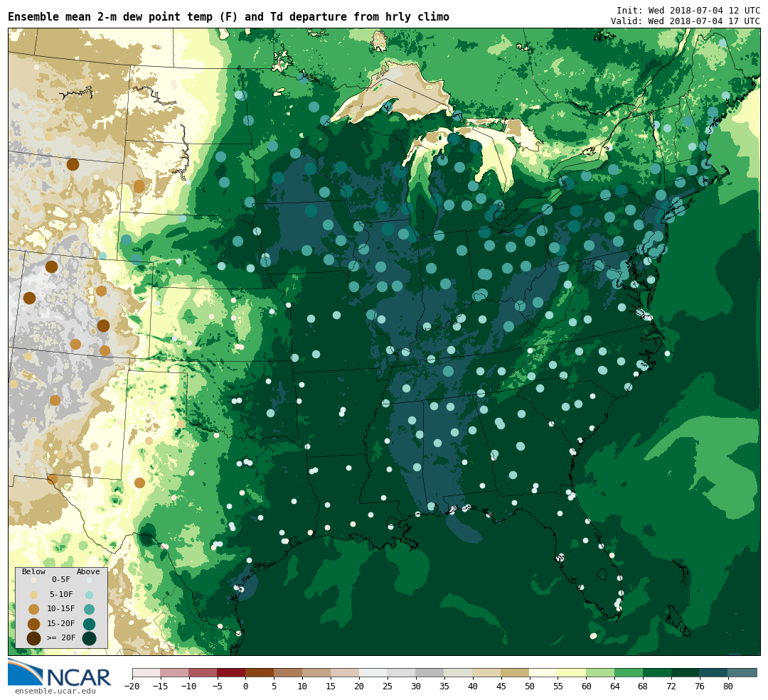Click the 5-10F above-normal light teal legend circle
This screenshot has height=700, width=768.
coord(89,595)
